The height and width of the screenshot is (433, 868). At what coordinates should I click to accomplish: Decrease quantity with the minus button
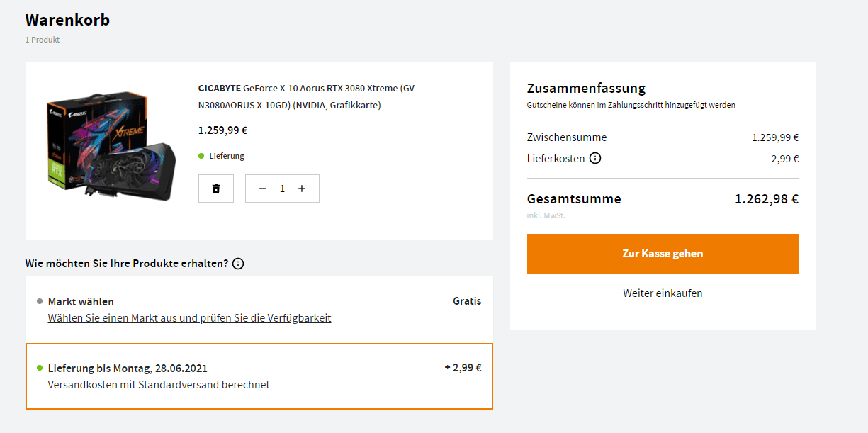point(263,189)
